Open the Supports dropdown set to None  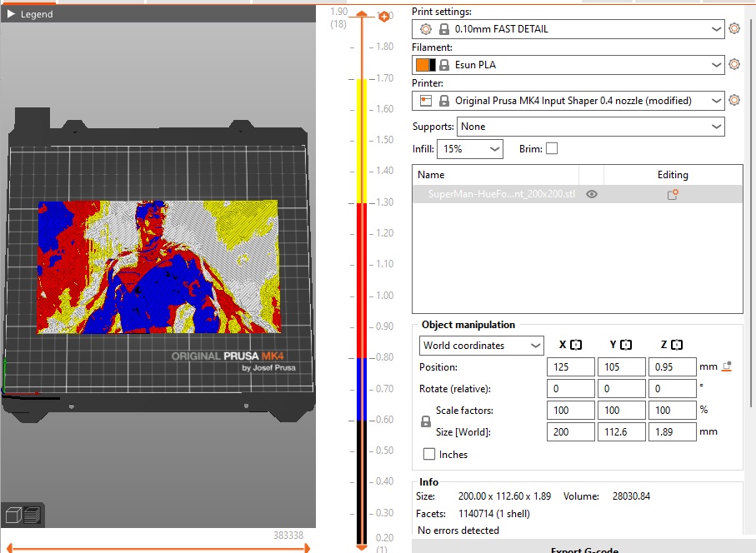(591, 127)
